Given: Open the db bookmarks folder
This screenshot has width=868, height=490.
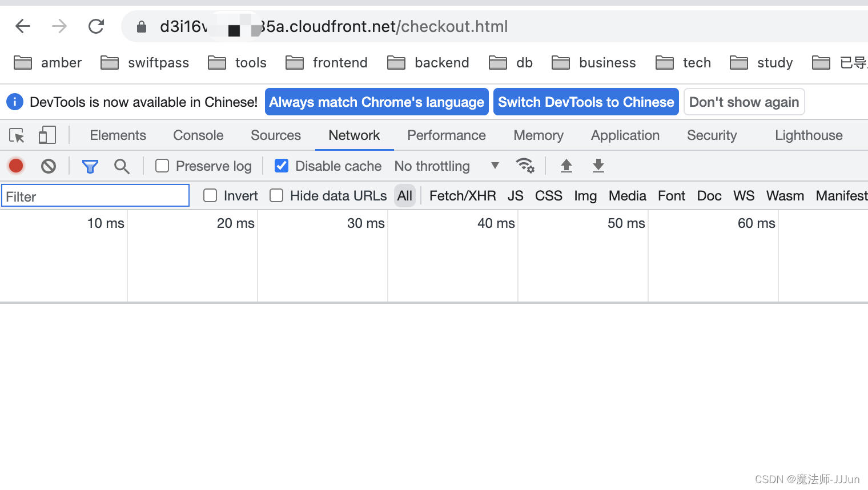Looking at the screenshot, I should tap(511, 63).
